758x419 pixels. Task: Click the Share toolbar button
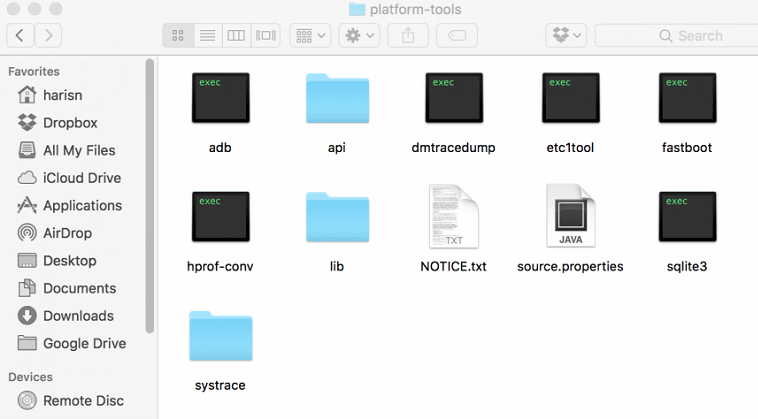(x=408, y=35)
